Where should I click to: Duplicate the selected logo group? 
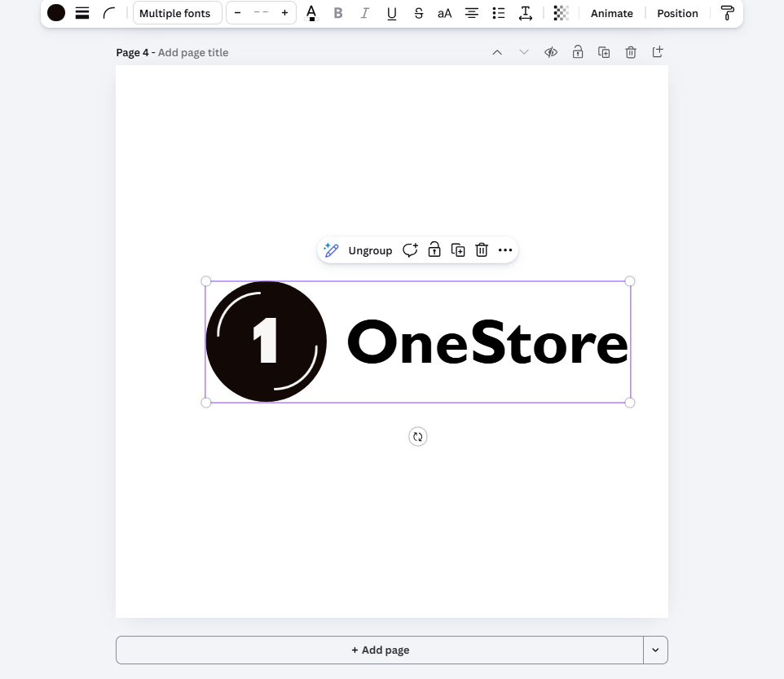click(x=458, y=250)
